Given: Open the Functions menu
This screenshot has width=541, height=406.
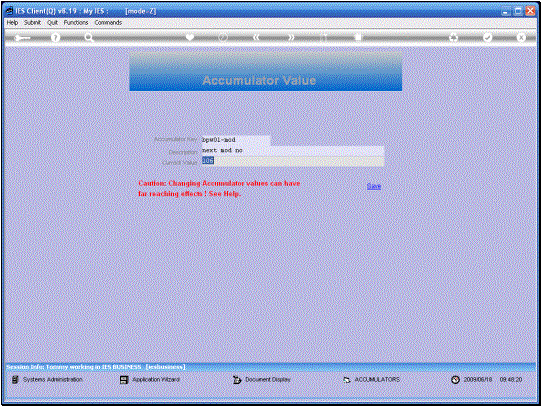Looking at the screenshot, I should click(76, 22).
